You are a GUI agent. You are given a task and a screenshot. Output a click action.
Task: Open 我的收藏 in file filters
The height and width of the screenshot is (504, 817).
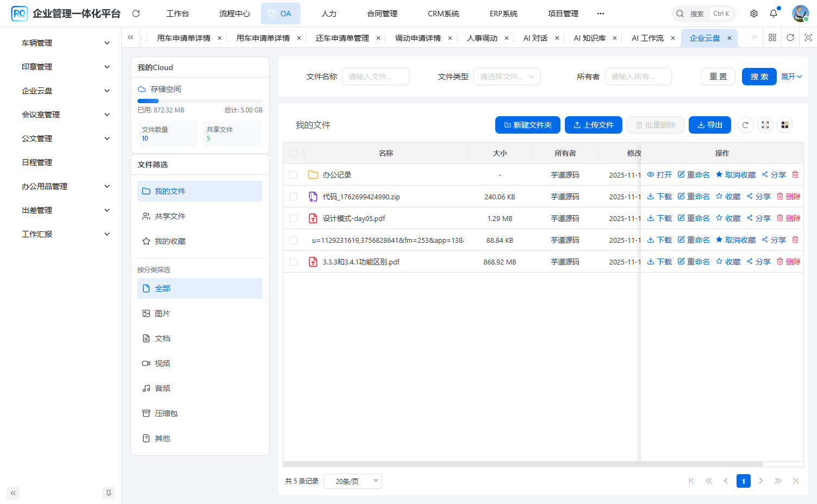click(x=170, y=241)
